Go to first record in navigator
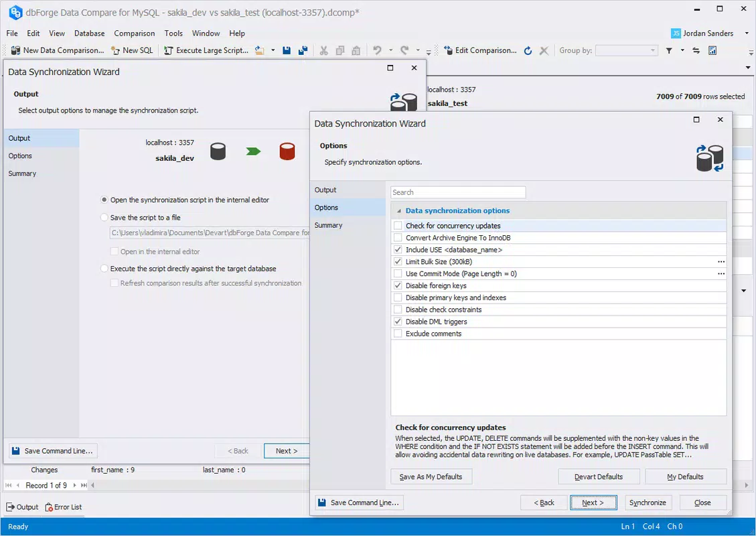 9,485
